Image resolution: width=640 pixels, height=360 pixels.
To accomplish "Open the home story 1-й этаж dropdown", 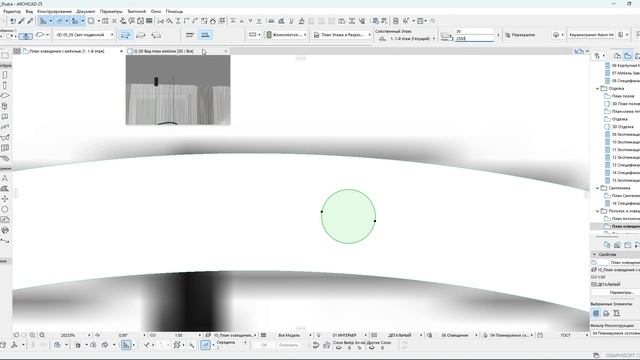I will [408, 38].
